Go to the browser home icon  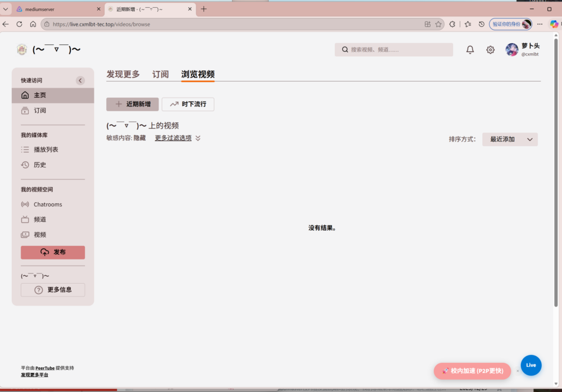pos(33,24)
